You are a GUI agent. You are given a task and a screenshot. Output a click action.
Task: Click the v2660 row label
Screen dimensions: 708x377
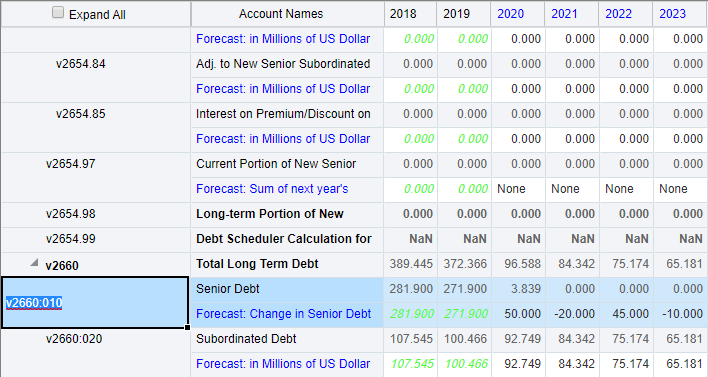coord(62,266)
